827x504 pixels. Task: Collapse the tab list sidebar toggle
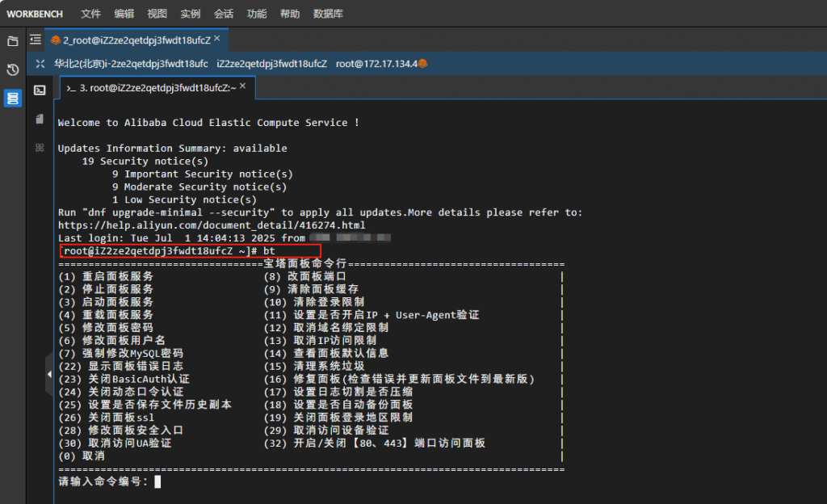pos(35,39)
